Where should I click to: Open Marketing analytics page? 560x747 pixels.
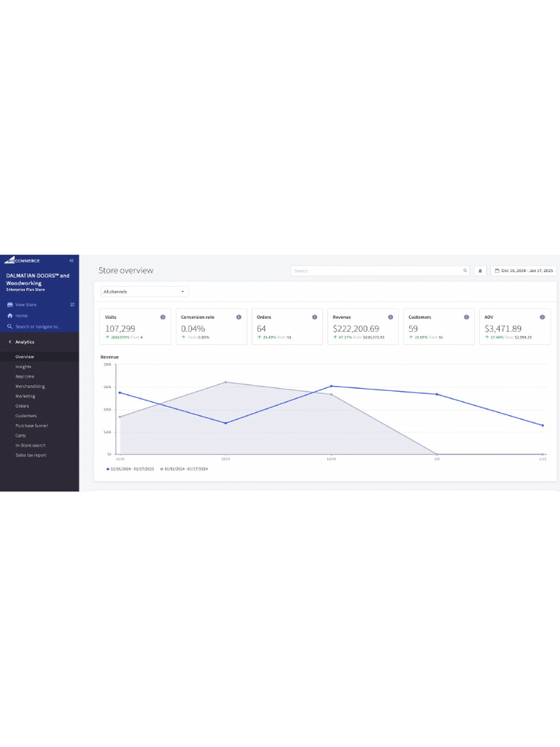coord(26,396)
